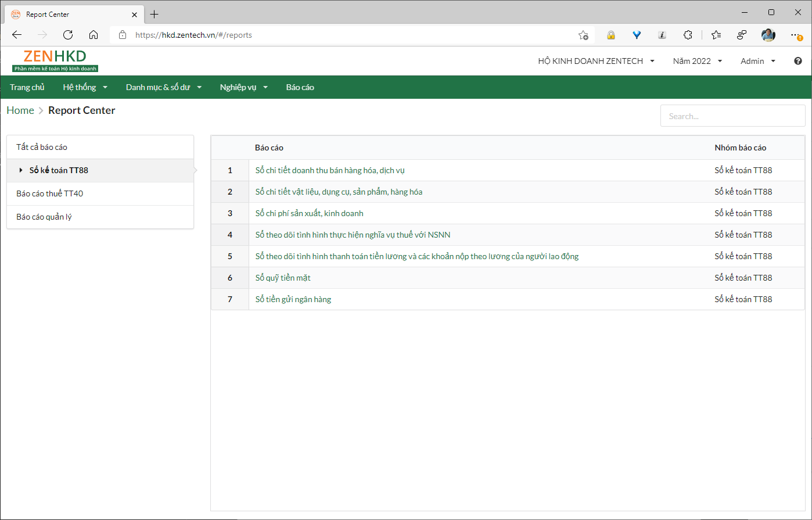Viewport: 812px width, 520px height.
Task: Click the ZEN HKD logo
Action: click(x=55, y=60)
